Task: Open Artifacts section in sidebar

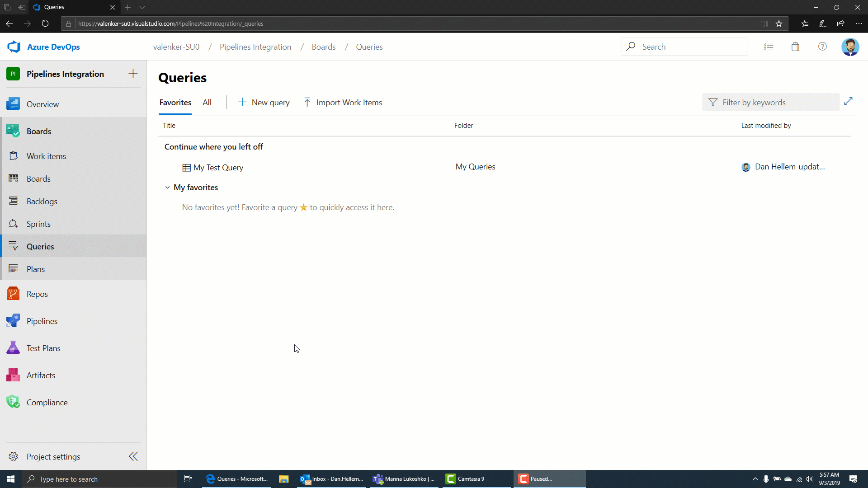Action: pyautogui.click(x=41, y=375)
